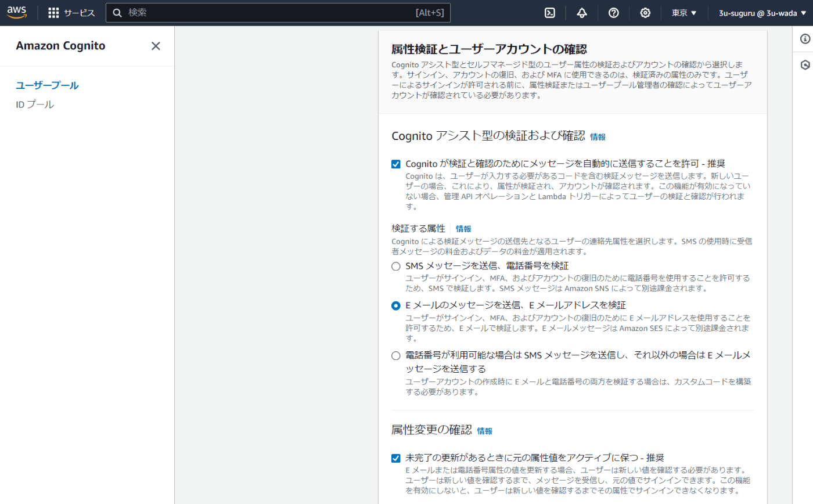The width and height of the screenshot is (813, 504).
Task: Open the help question mark icon
Action: click(613, 13)
